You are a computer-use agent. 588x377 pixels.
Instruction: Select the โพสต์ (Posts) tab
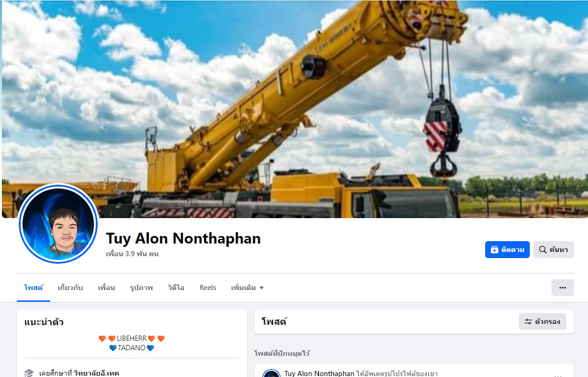click(33, 288)
